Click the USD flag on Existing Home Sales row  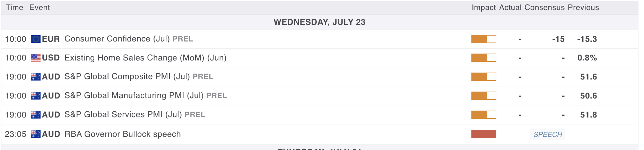pyautogui.click(x=36, y=58)
